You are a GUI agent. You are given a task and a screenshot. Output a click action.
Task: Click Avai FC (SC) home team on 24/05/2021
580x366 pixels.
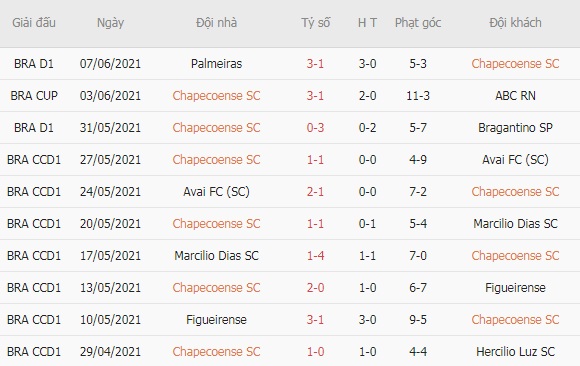click(x=216, y=192)
